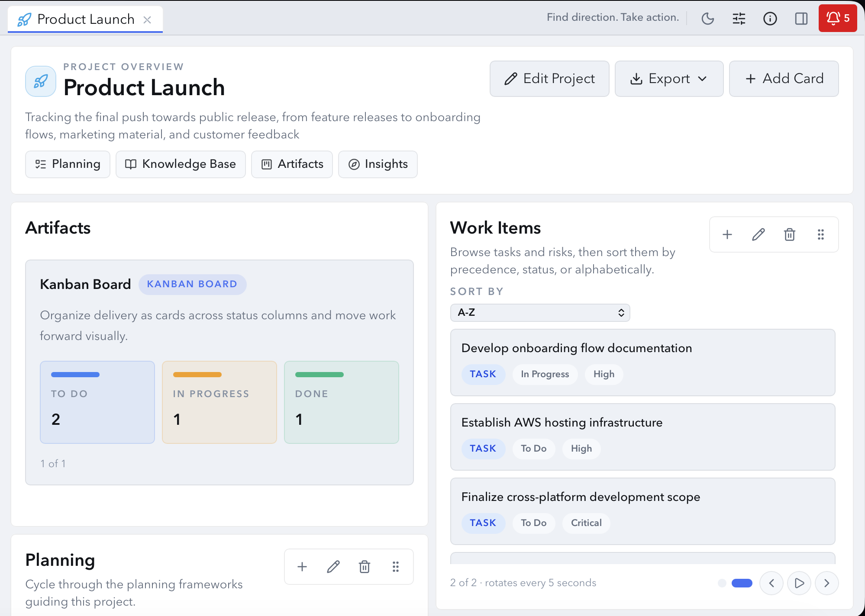Screen dimensions: 865x616
Task: Edit the Planning panel with pencil icon
Action: pyautogui.click(x=333, y=567)
